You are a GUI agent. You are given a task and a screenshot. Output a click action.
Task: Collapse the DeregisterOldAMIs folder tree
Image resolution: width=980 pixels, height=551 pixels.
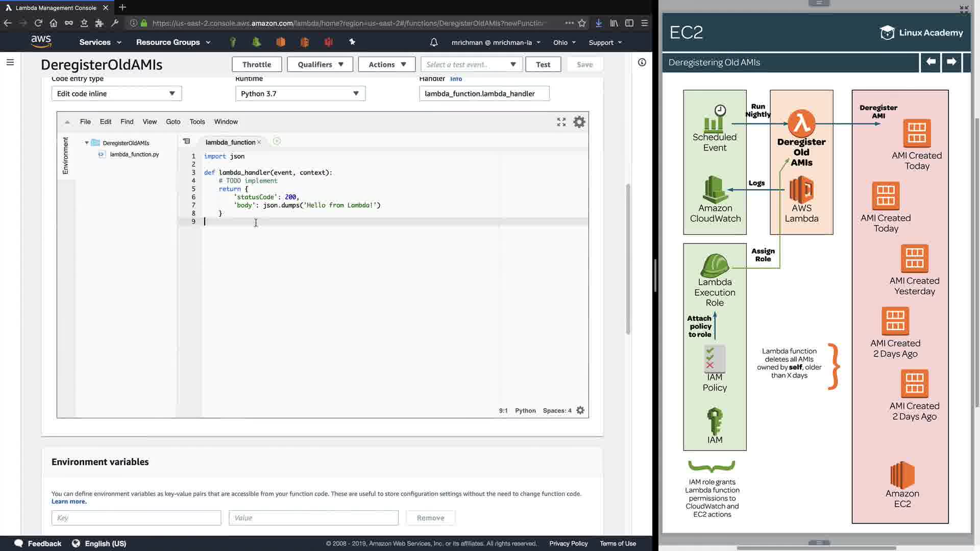[87, 143]
